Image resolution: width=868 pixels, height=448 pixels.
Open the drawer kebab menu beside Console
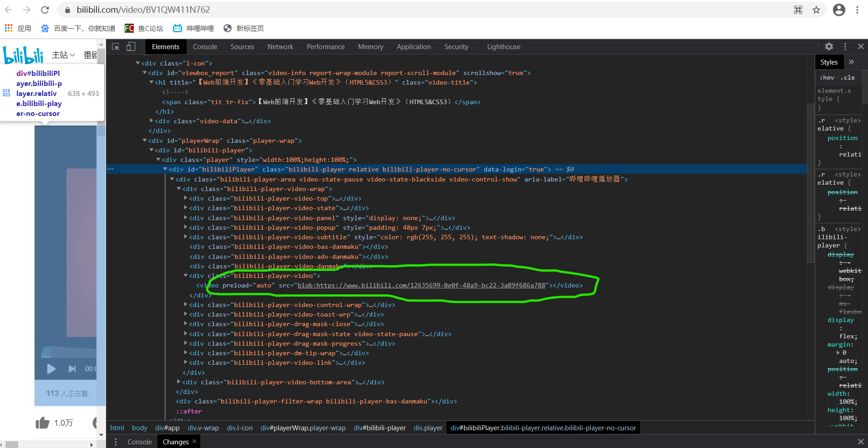click(116, 442)
